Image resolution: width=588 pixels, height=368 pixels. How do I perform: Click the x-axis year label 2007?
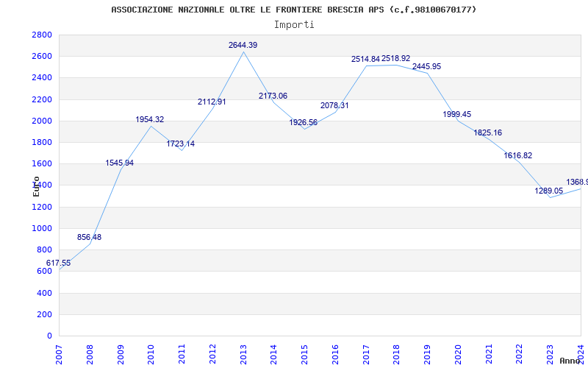click(x=60, y=355)
